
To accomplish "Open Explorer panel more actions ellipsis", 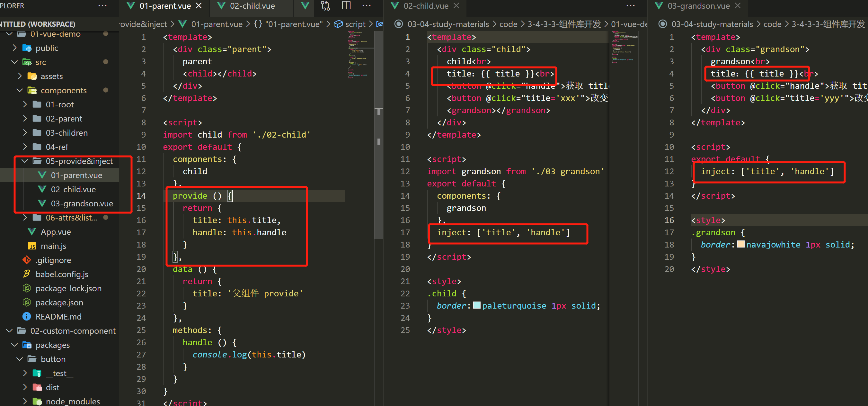I will click(102, 6).
